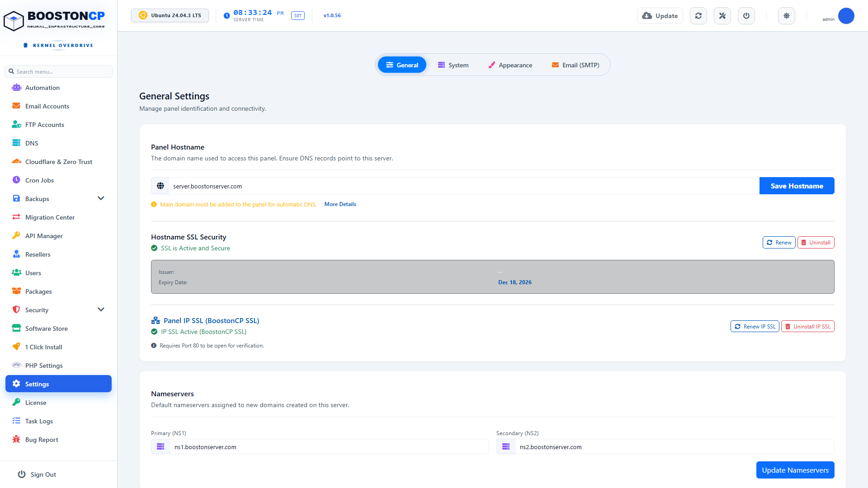Screen dimensions: 868x488
Task: Open Automation from the sidebar
Action: (x=58, y=88)
